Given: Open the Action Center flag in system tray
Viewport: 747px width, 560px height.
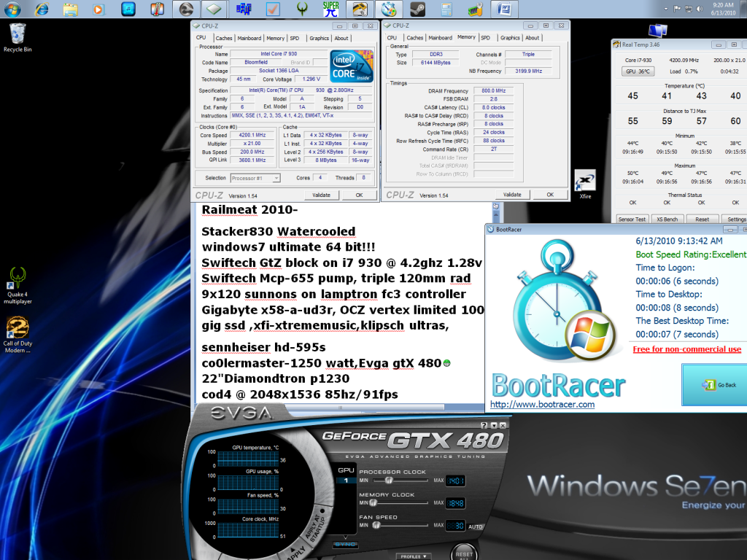Looking at the screenshot, I should 677,9.
